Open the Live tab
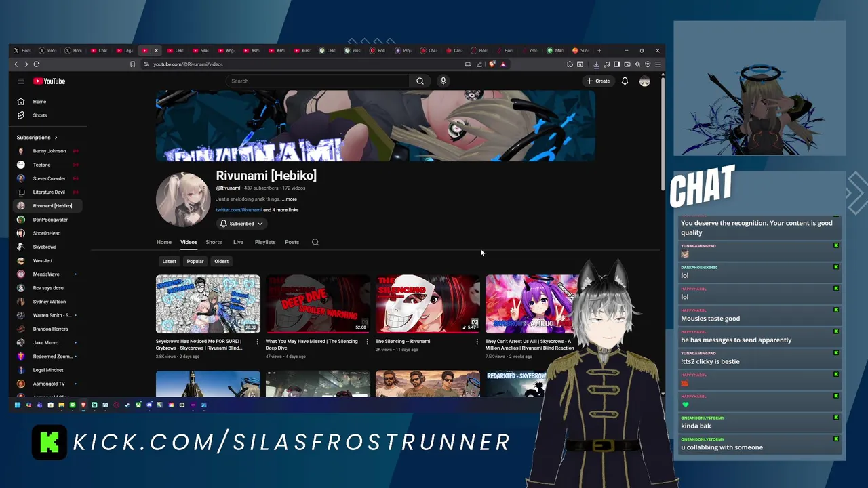 (x=238, y=242)
